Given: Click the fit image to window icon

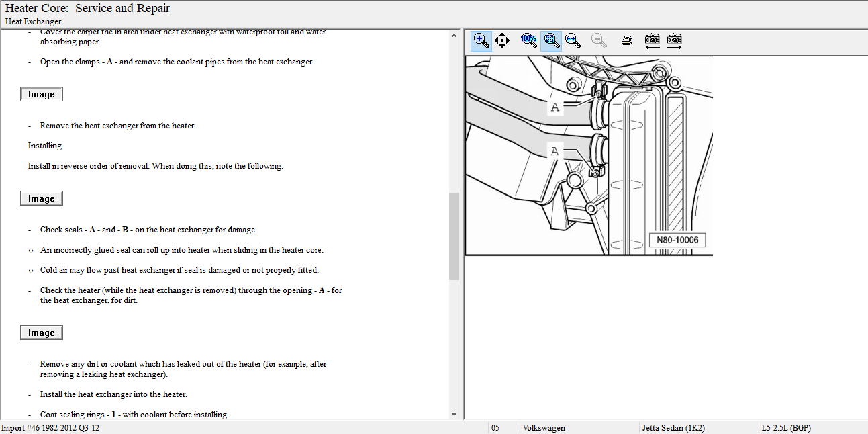Looking at the screenshot, I should tap(551, 40).
